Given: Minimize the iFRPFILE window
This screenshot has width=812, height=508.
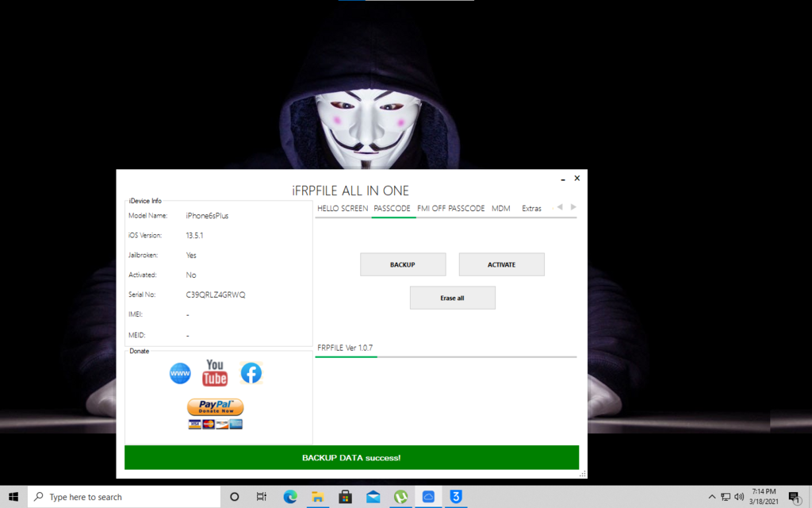Looking at the screenshot, I should 563,179.
